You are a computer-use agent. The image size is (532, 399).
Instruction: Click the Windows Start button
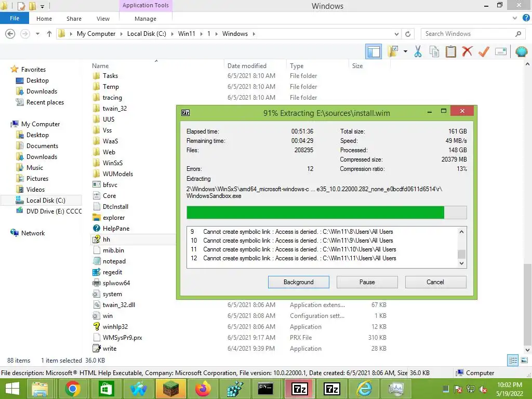12,389
